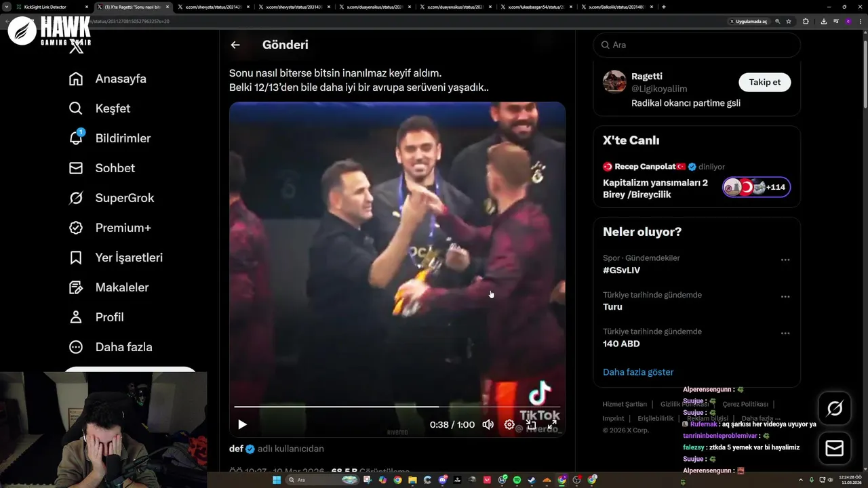The height and width of the screenshot is (488, 868).
Task: Click Daha fazla göster link
Action: [x=638, y=372]
